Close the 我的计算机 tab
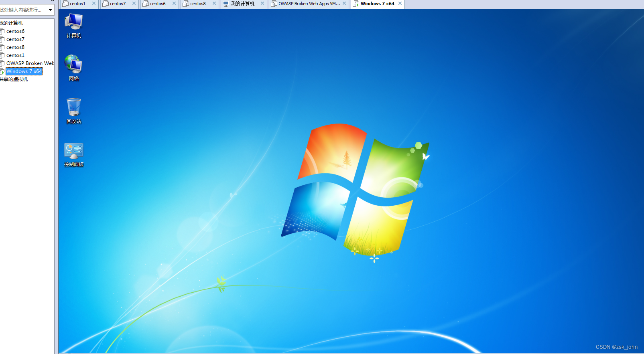This screenshot has height=354, width=644. [x=262, y=3]
